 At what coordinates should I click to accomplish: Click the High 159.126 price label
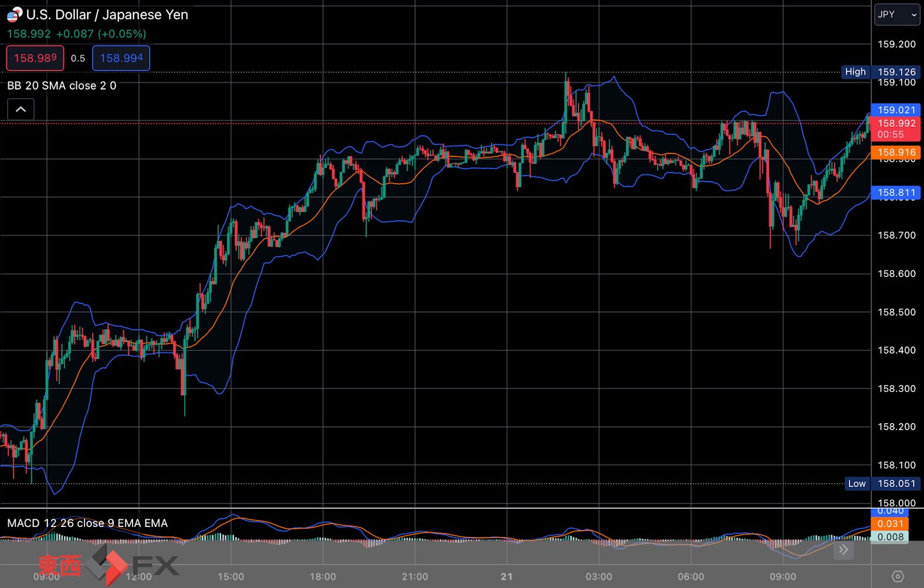[880, 72]
